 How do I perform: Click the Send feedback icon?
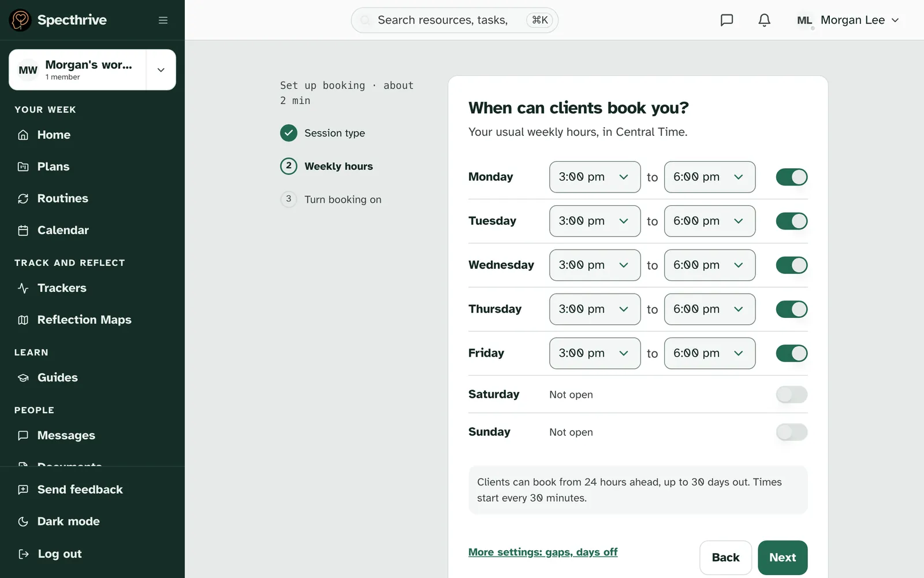click(23, 490)
